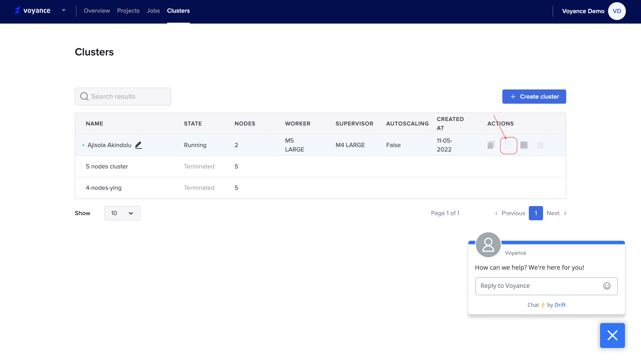This screenshot has width=641, height=364.
Task: Click the Voyance Demo account name
Action: 583,11
